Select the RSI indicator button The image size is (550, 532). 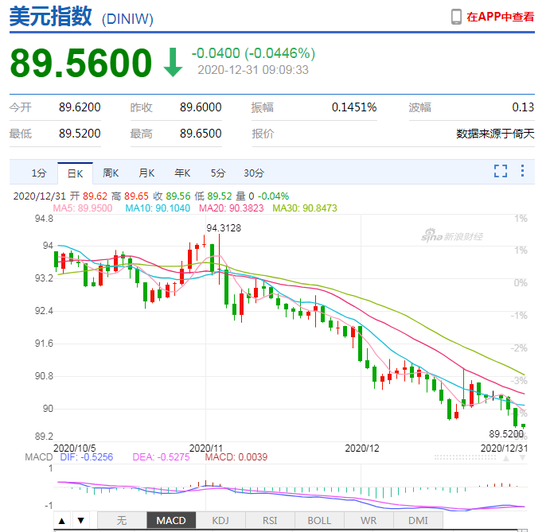(x=270, y=520)
